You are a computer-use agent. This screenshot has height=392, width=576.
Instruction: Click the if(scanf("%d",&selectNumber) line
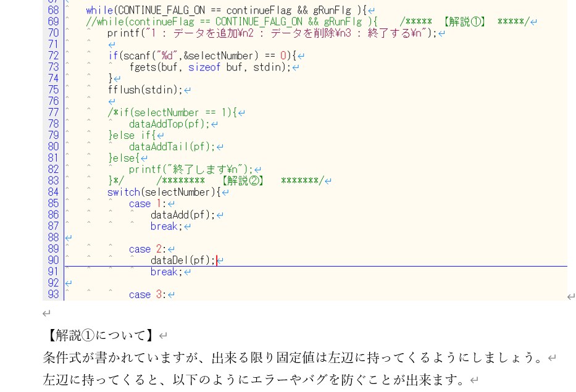coord(202,56)
